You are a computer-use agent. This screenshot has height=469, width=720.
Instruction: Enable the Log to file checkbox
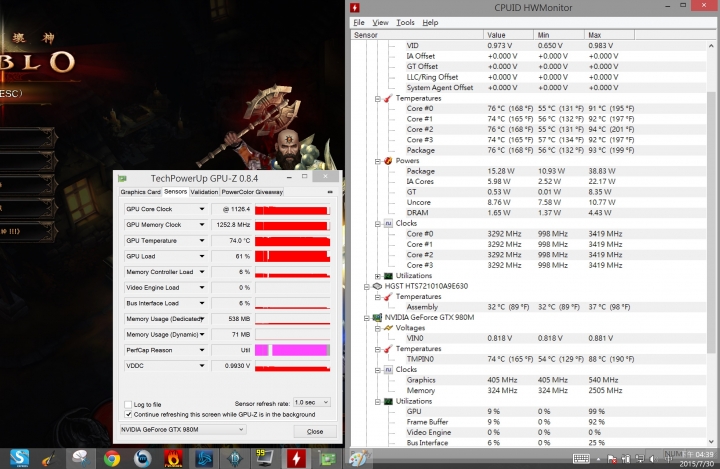click(128, 404)
